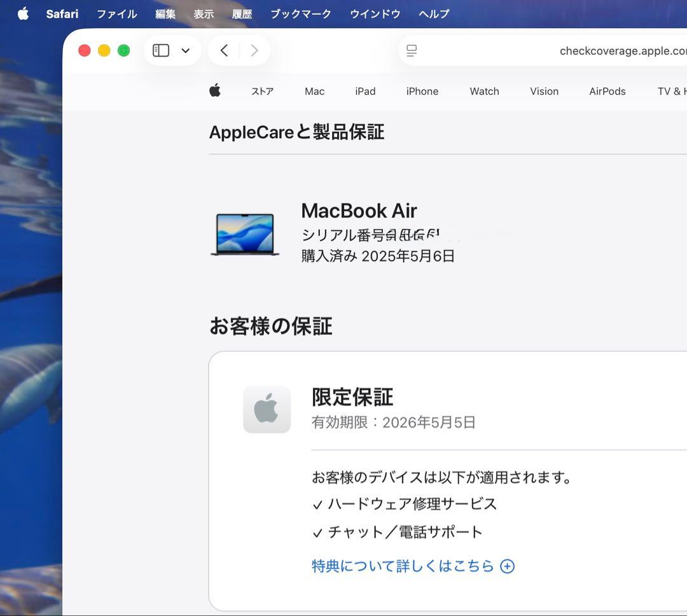Navigate to the iPhone section
Screen dimensions: 687x616
(x=422, y=91)
